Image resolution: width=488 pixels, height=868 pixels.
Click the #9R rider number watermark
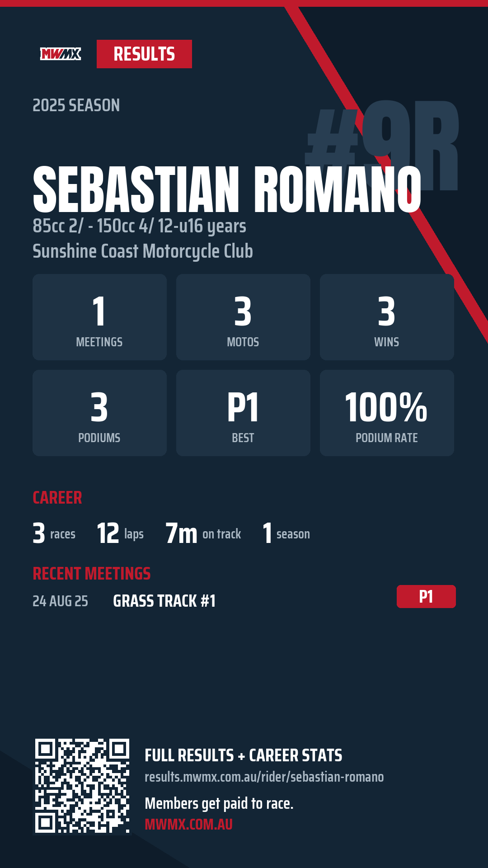[382, 146]
